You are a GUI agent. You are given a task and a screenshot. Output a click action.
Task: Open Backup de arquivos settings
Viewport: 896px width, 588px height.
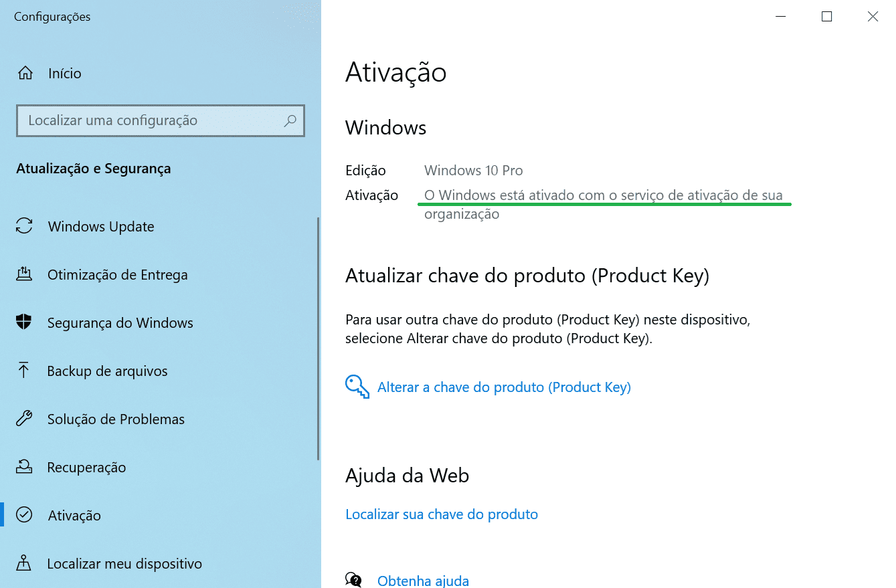(107, 371)
